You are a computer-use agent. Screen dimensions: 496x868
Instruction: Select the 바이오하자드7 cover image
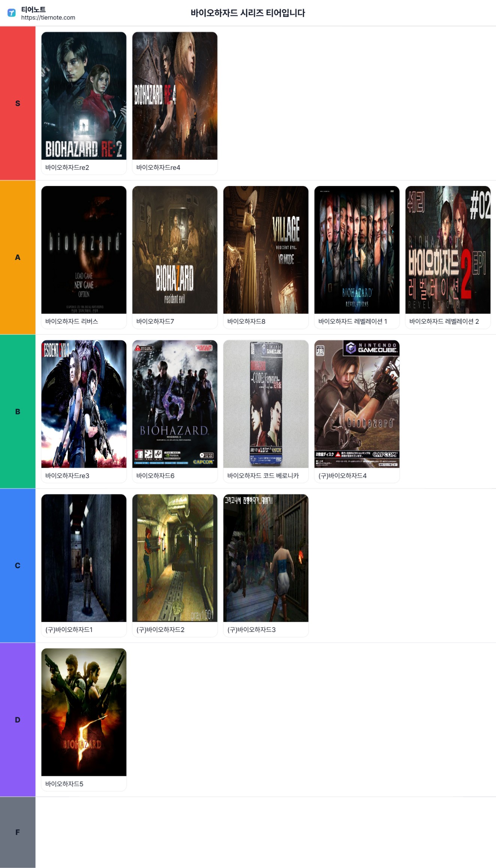175,250
